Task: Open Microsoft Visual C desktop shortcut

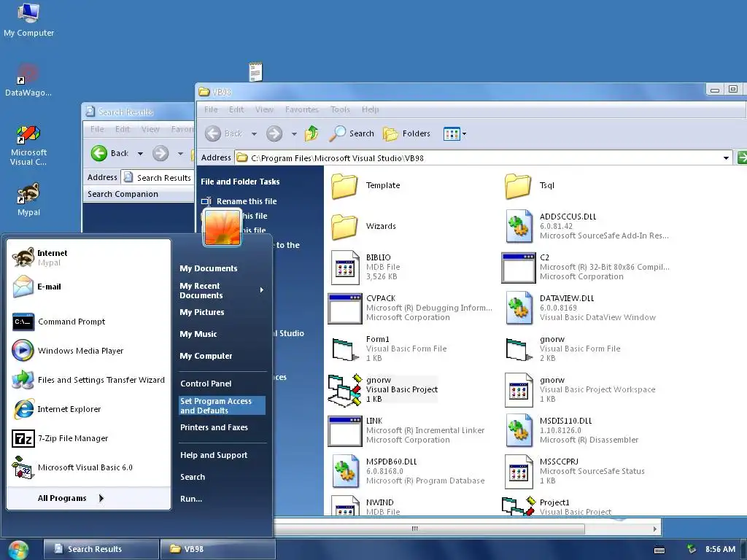Action: click(28, 145)
